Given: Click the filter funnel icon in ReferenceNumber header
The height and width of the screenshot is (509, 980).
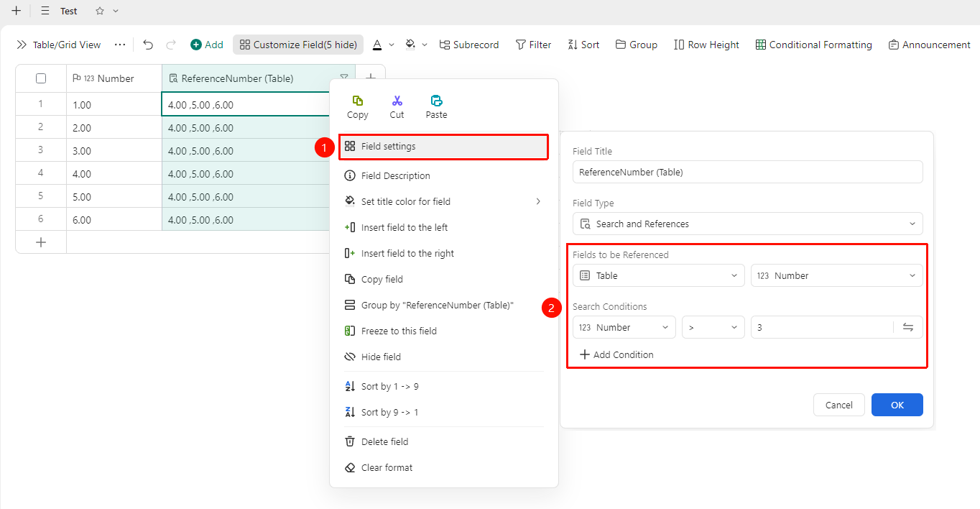Looking at the screenshot, I should pyautogui.click(x=344, y=78).
